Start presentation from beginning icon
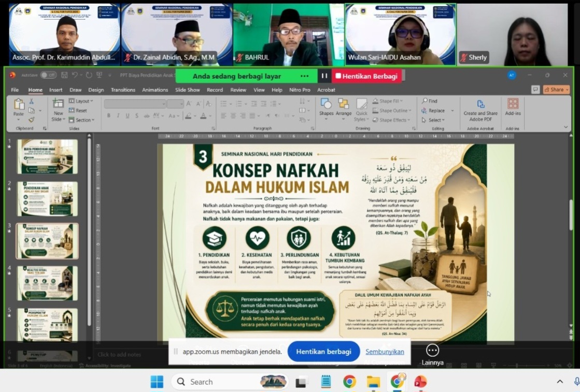 pyautogui.click(x=99, y=75)
